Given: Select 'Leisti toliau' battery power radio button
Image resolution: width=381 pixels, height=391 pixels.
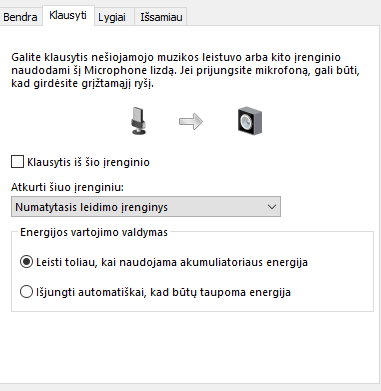Looking at the screenshot, I should click(x=26, y=262).
